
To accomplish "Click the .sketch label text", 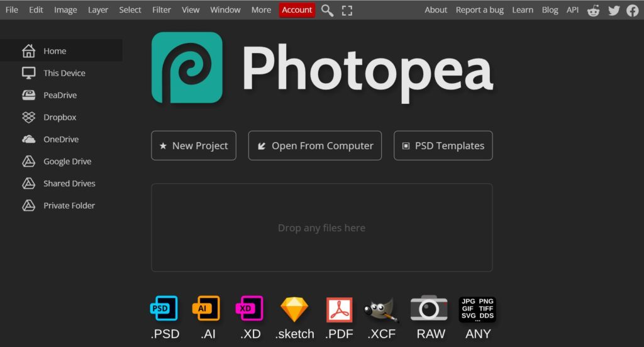I will [295, 334].
